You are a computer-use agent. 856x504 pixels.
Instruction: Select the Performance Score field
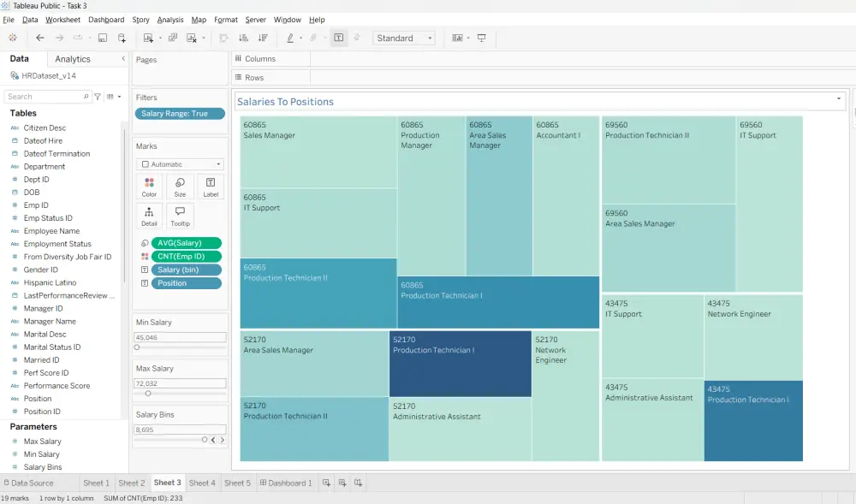tap(56, 386)
